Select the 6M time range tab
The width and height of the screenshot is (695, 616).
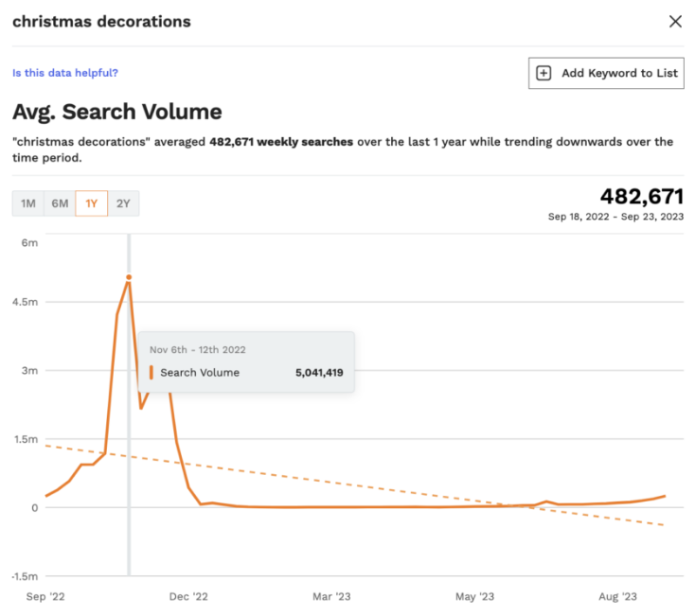point(60,203)
